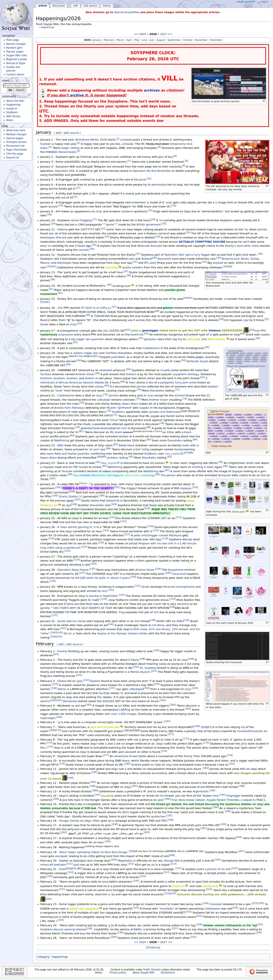
Task: Switch to the article tab
Action: click(x=43, y=6)
